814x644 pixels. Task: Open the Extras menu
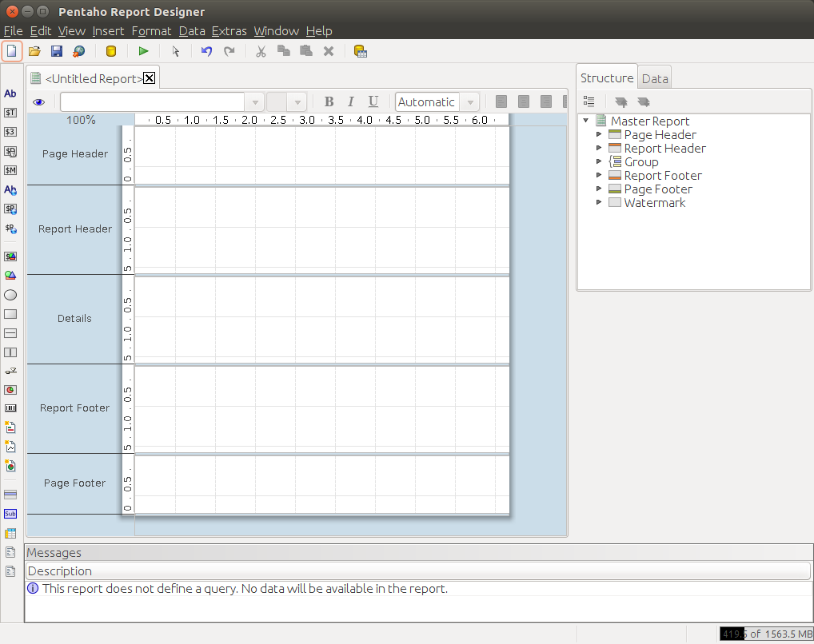point(229,31)
